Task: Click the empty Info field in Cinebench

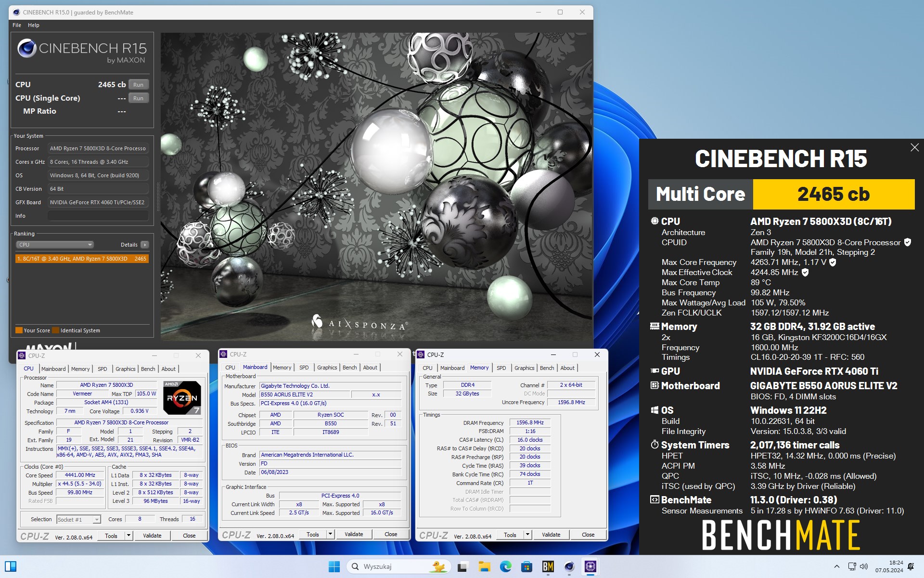Action: click(x=98, y=216)
